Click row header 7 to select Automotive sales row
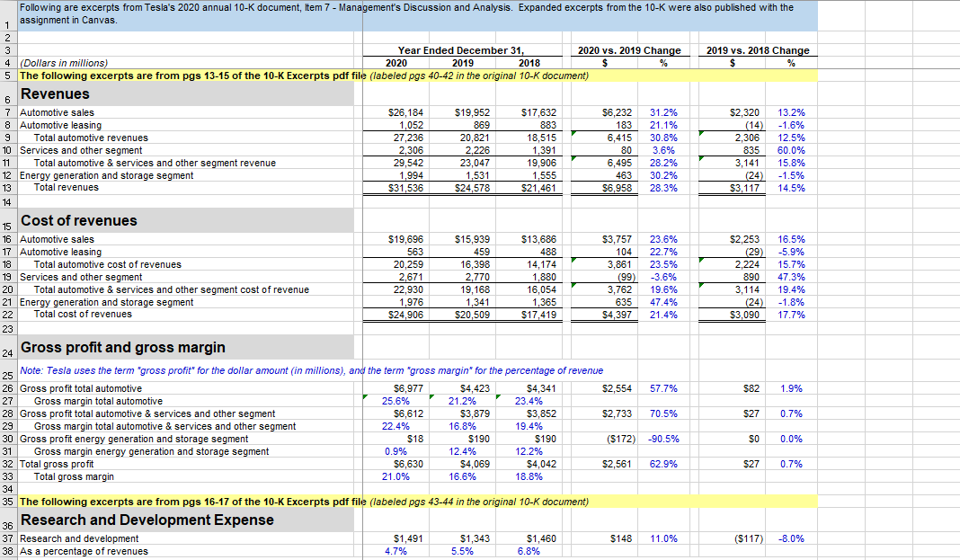This screenshot has height=560, width=960. tap(7, 112)
